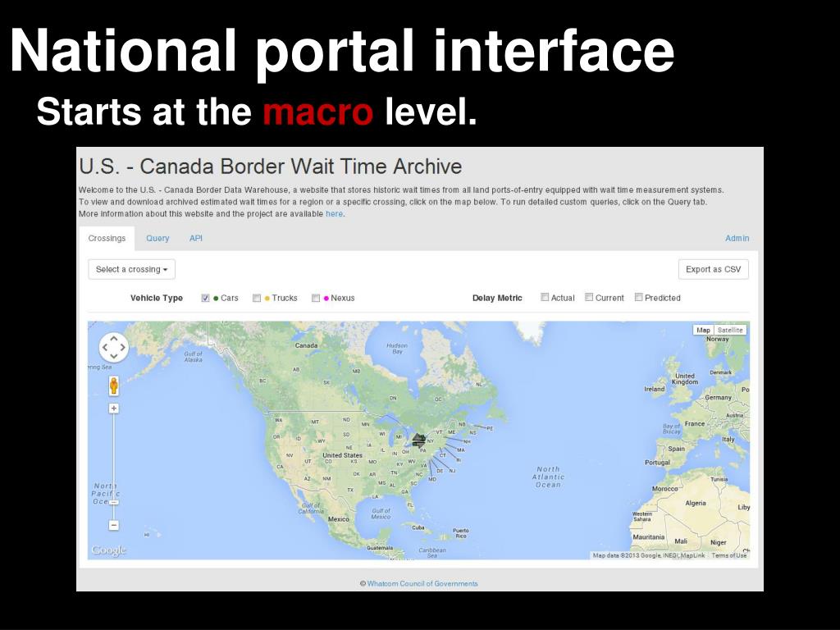Open the API tab

click(x=195, y=239)
